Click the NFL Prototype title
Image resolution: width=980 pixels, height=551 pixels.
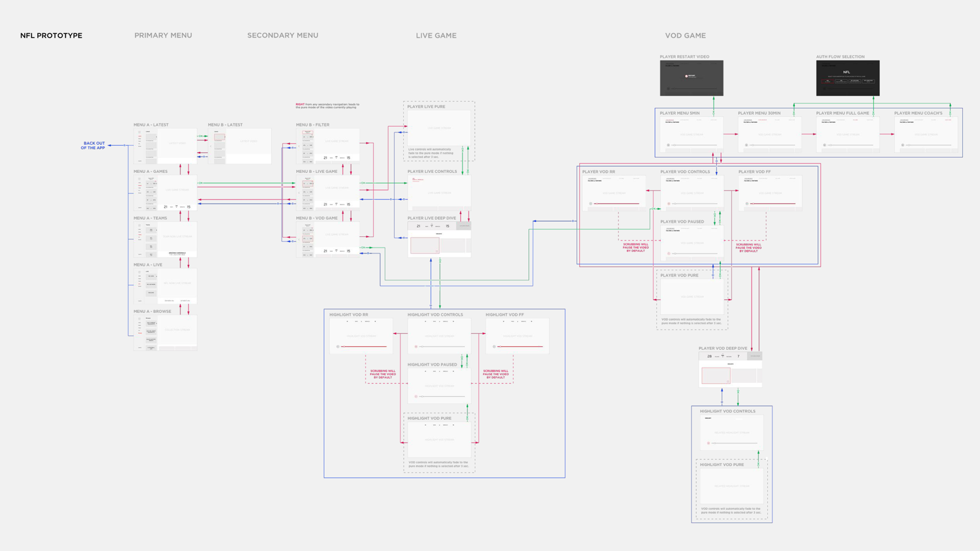click(x=51, y=35)
